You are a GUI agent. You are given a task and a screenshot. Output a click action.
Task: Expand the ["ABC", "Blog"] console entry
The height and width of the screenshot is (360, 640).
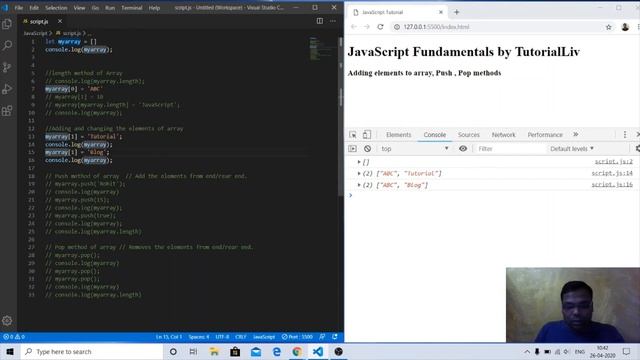[x=359, y=185]
